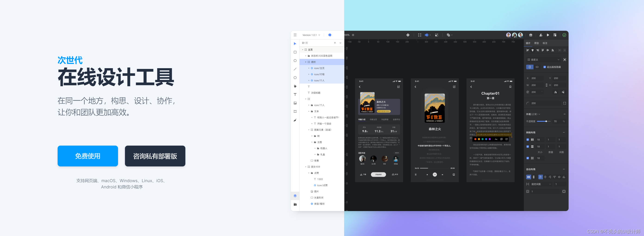644x236 pixels.
Task: Open share collaborators icon
Action: click(541, 35)
